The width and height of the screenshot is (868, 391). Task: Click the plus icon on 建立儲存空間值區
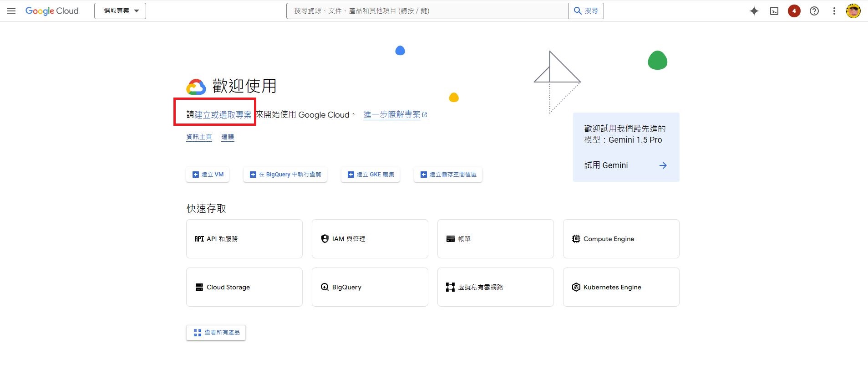click(x=424, y=175)
